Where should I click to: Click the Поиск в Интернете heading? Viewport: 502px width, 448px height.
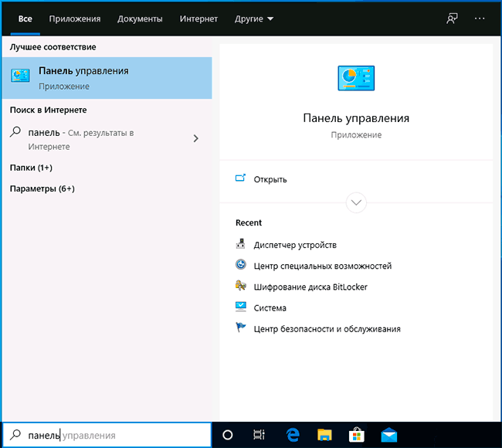[x=49, y=110]
